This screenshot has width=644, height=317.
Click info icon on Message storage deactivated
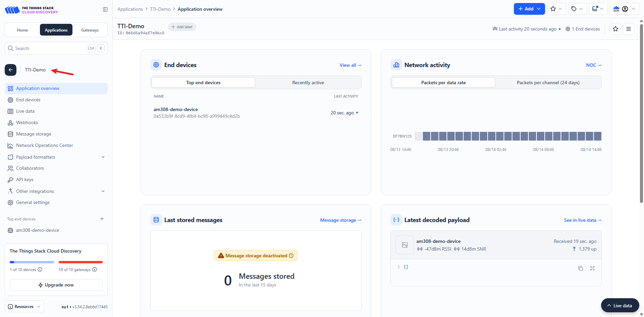[291, 256]
